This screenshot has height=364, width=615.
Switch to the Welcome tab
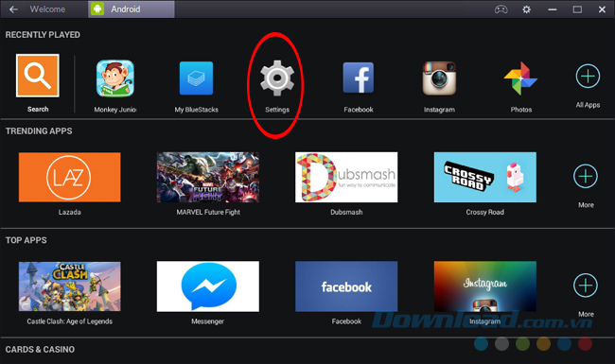(47, 9)
